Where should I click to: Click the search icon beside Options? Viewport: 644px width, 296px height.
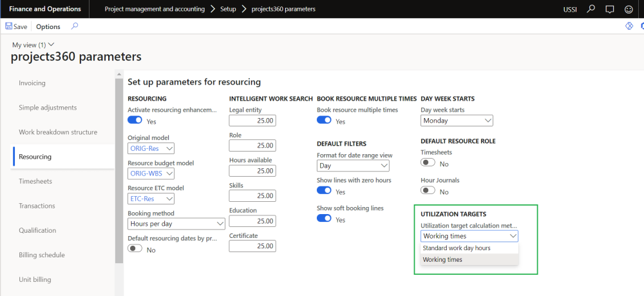click(75, 26)
